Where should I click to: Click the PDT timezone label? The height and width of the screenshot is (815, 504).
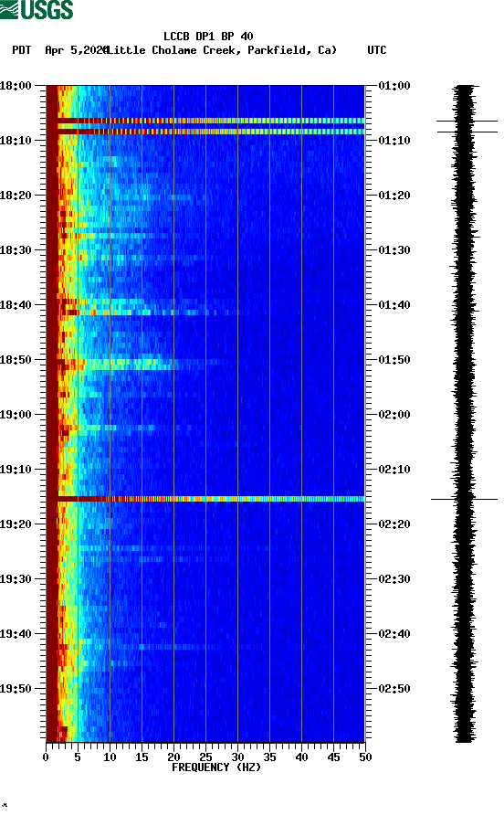21,50
